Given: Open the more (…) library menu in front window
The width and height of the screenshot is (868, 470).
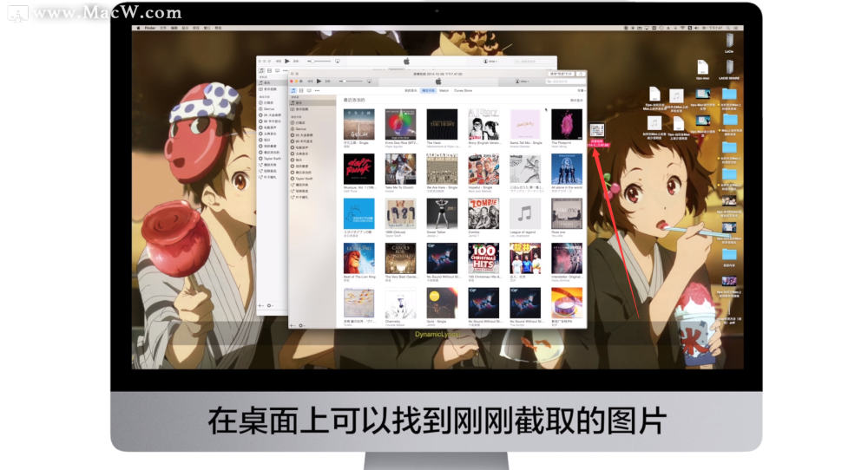Looking at the screenshot, I should pos(317,90).
